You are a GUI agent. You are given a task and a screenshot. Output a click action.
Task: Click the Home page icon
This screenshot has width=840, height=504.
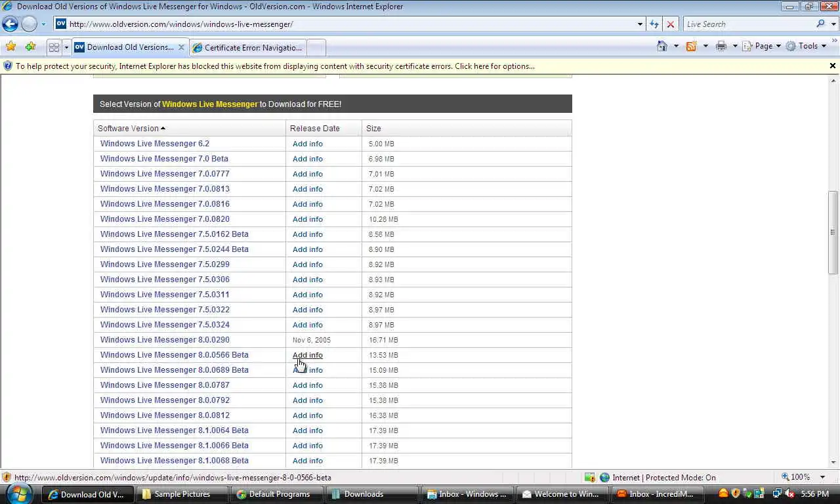pyautogui.click(x=662, y=46)
